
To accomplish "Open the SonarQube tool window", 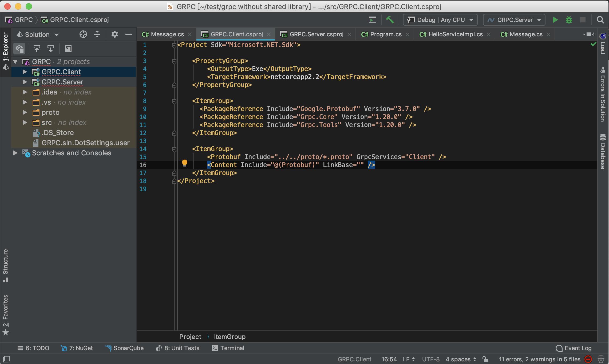I will [x=124, y=348].
